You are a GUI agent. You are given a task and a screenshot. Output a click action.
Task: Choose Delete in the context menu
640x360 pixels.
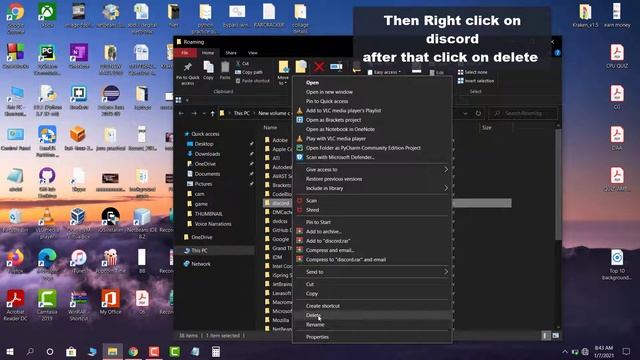(372, 315)
